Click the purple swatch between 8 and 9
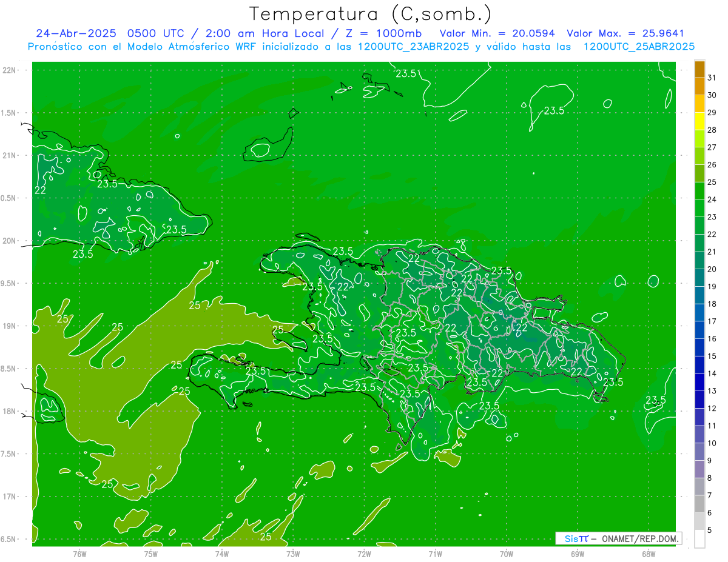The width and height of the screenshot is (728, 562). point(699,469)
